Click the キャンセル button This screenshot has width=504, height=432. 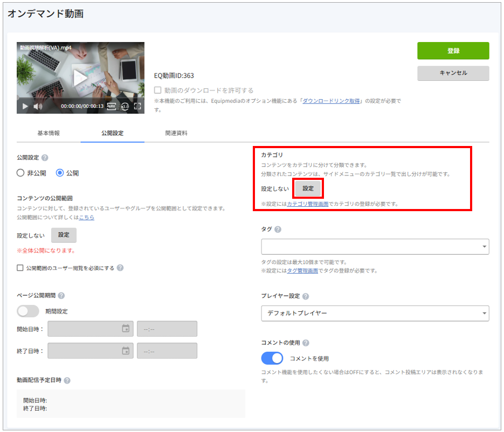point(453,73)
